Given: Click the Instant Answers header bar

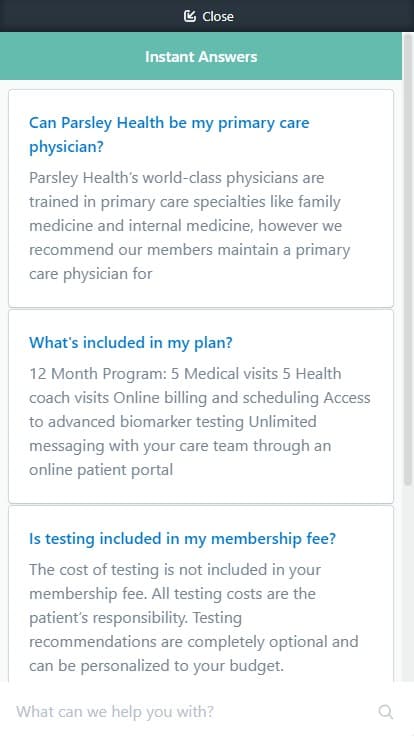Looking at the screenshot, I should [201, 56].
